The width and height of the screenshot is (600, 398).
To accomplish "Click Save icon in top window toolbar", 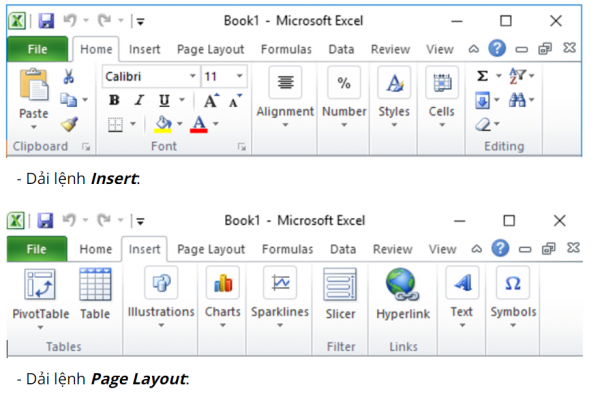I will (46, 21).
